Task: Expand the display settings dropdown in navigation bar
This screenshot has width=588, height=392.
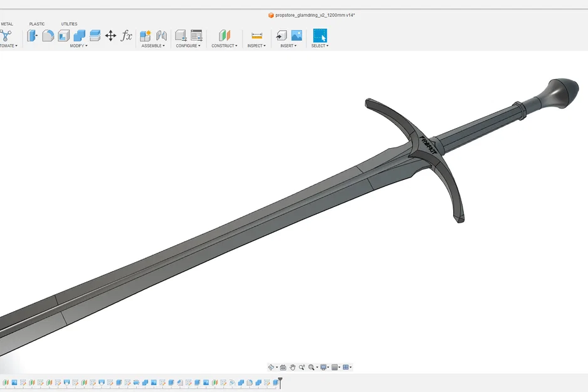Action: (328, 368)
